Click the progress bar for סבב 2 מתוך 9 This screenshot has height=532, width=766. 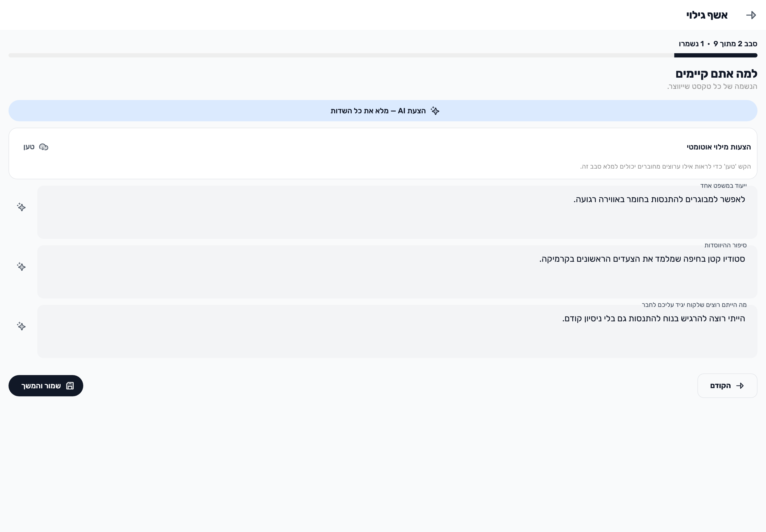(383, 55)
